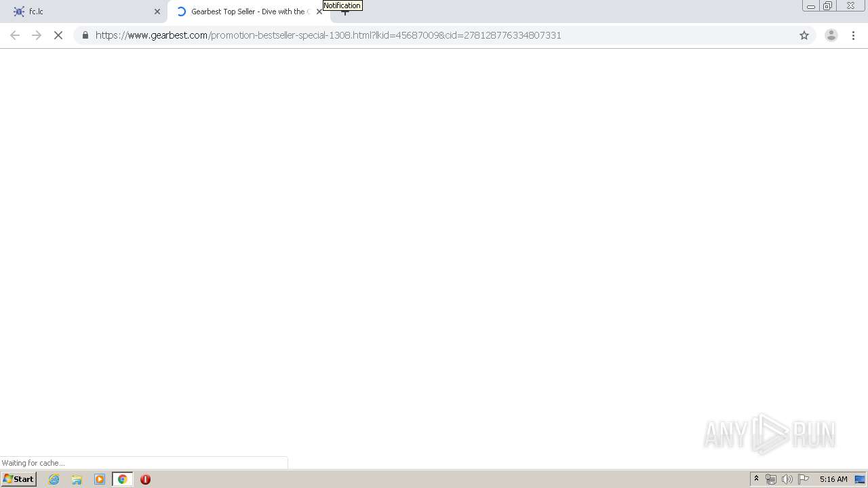Viewport: 868px width, 488px height.
Task: Open the volume speaker tray icon
Action: pos(787,479)
